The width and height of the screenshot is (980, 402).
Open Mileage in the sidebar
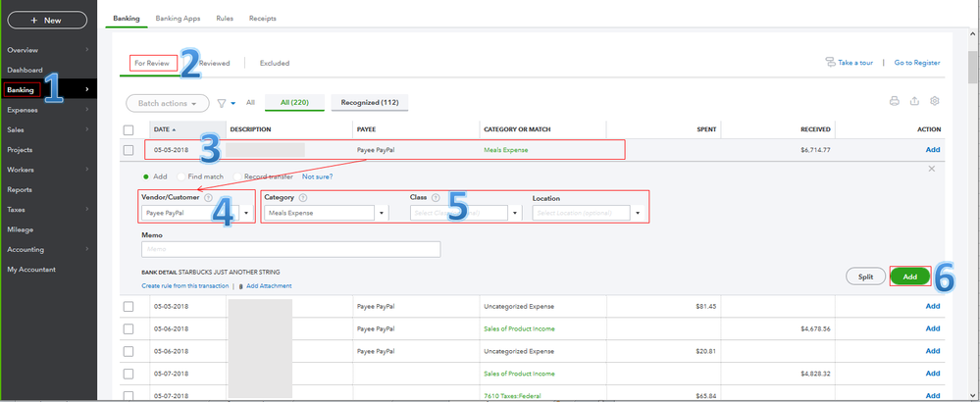20,229
